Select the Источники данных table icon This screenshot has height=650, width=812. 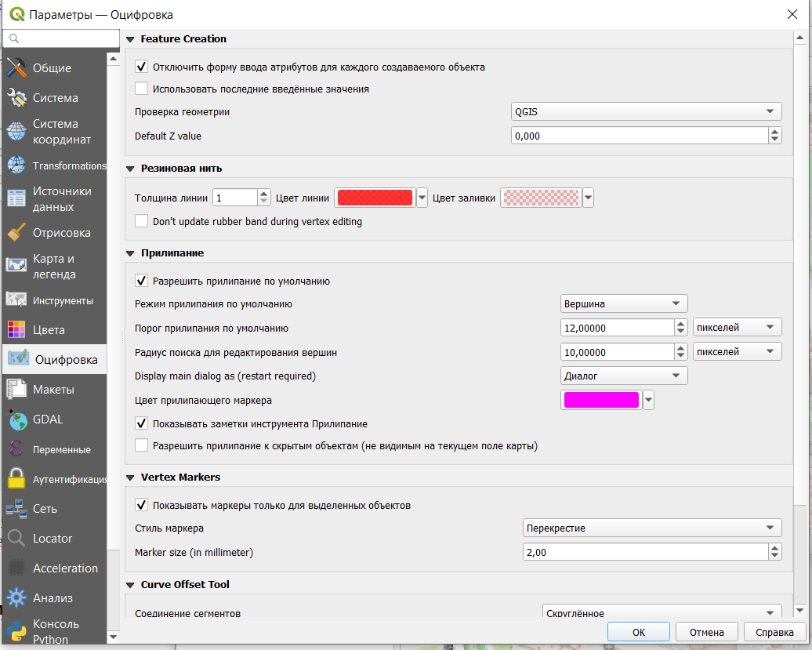coord(16,199)
